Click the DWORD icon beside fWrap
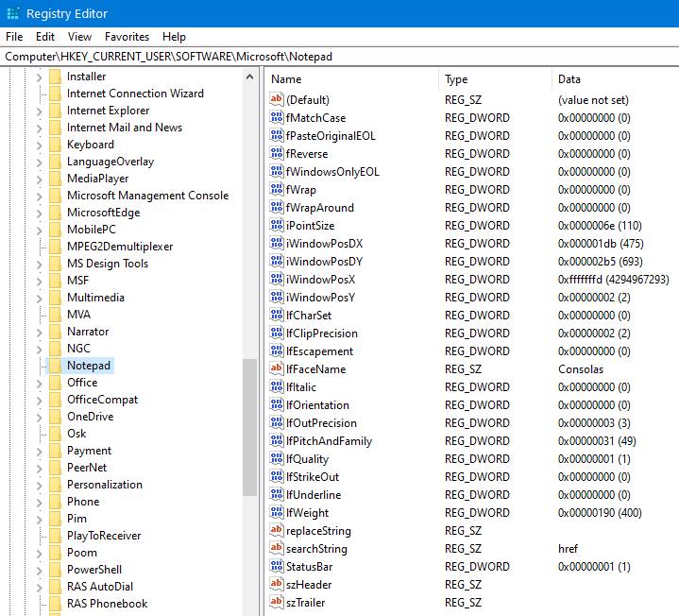The width and height of the screenshot is (679, 616). click(x=277, y=189)
